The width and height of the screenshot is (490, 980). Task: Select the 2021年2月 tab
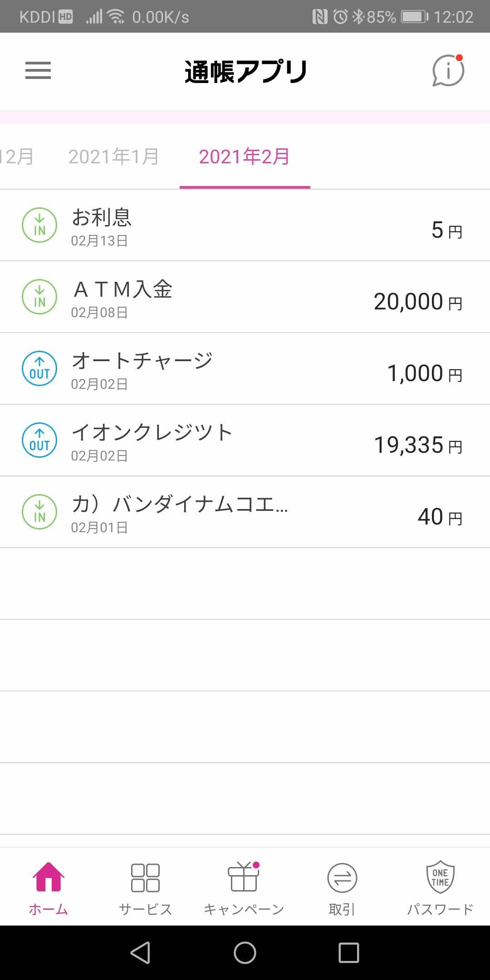click(x=245, y=157)
